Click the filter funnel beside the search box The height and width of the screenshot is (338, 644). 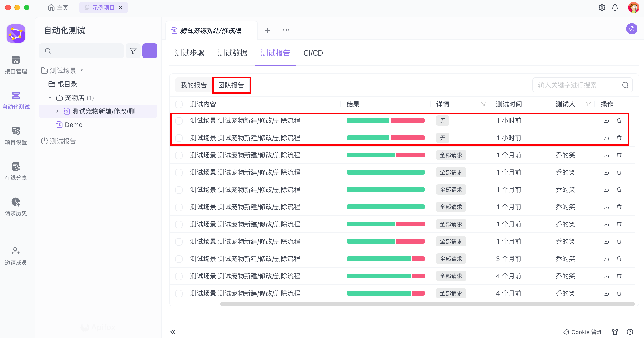pyautogui.click(x=133, y=51)
